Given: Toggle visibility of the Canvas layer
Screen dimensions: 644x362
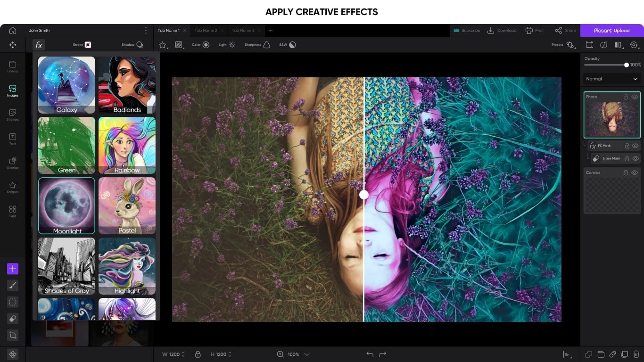Looking at the screenshot, I should click(x=635, y=173).
